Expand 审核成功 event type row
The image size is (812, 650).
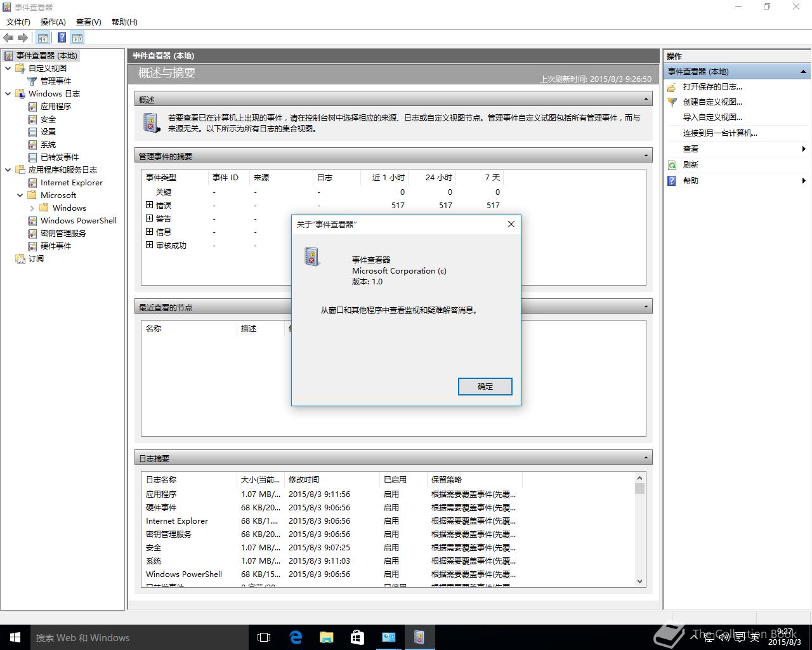[x=149, y=244]
